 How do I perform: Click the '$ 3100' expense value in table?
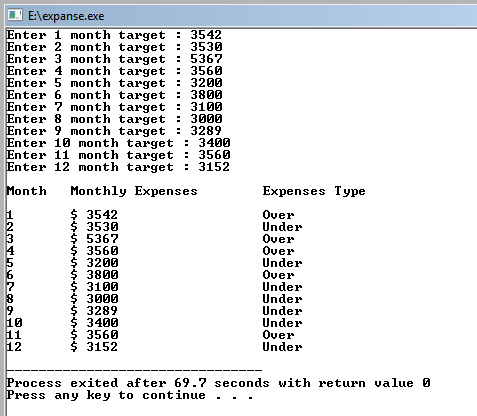click(94, 287)
